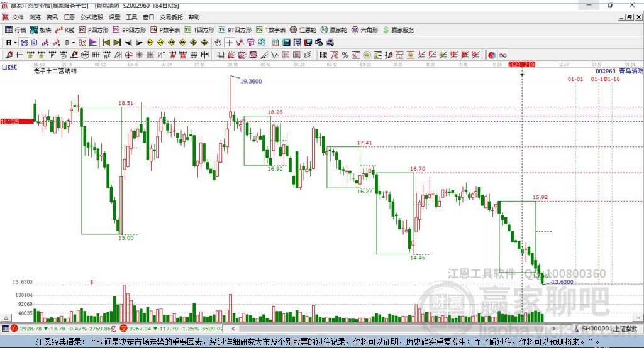Screen dimensions: 644x348
Task: Click the 002960 青鸟消防 stock label
Action: pyautogui.click(x=619, y=71)
